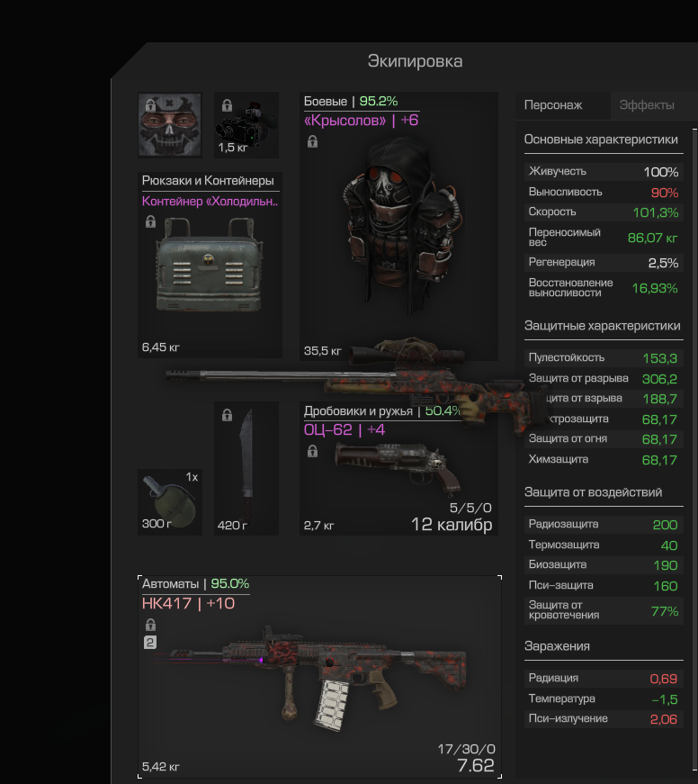The height and width of the screenshot is (784, 698).
Task: Open the Персонаж tab
Action: pos(553,105)
